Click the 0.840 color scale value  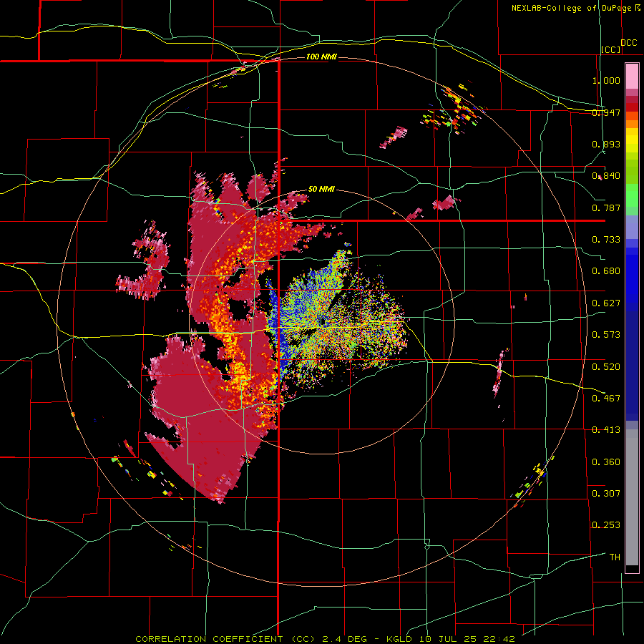(606, 176)
